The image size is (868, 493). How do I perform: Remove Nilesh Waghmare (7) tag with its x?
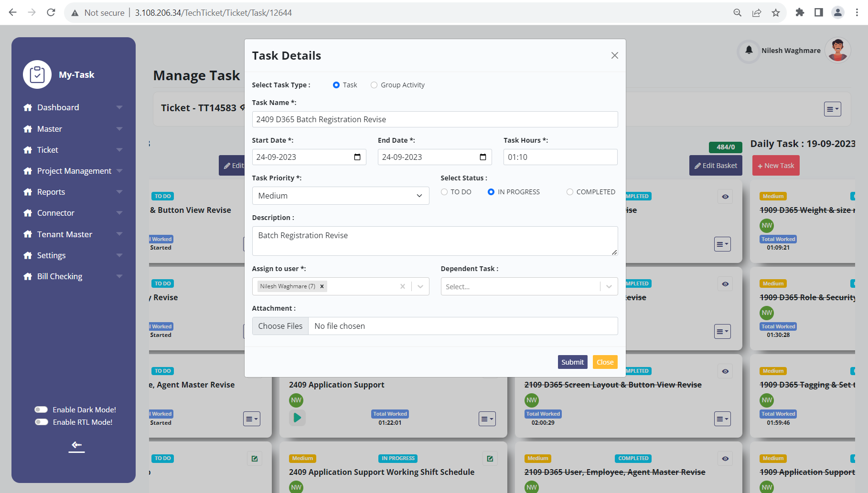coord(322,286)
